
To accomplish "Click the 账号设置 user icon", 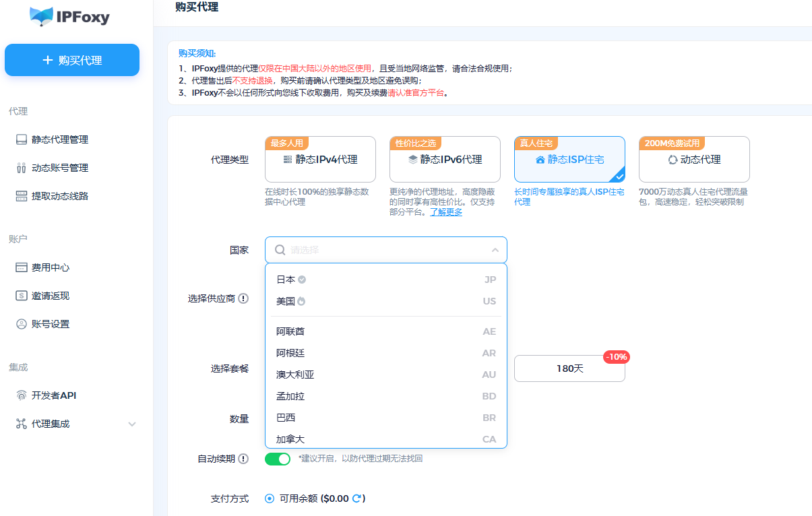I will pyautogui.click(x=22, y=324).
